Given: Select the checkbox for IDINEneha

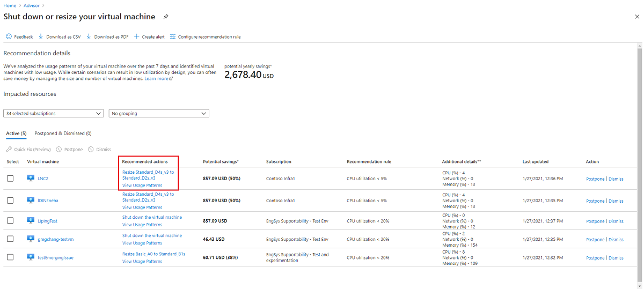Looking at the screenshot, I should pos(10,200).
